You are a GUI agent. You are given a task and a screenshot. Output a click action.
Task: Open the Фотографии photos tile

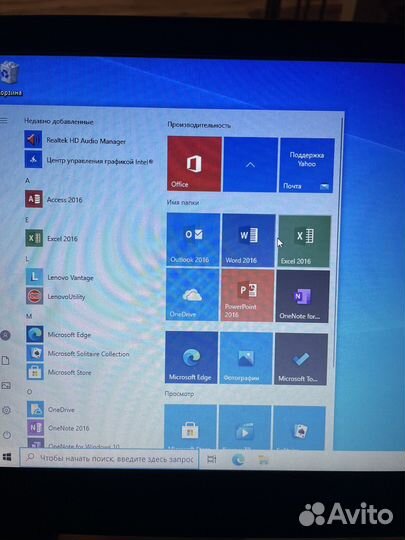(246, 358)
